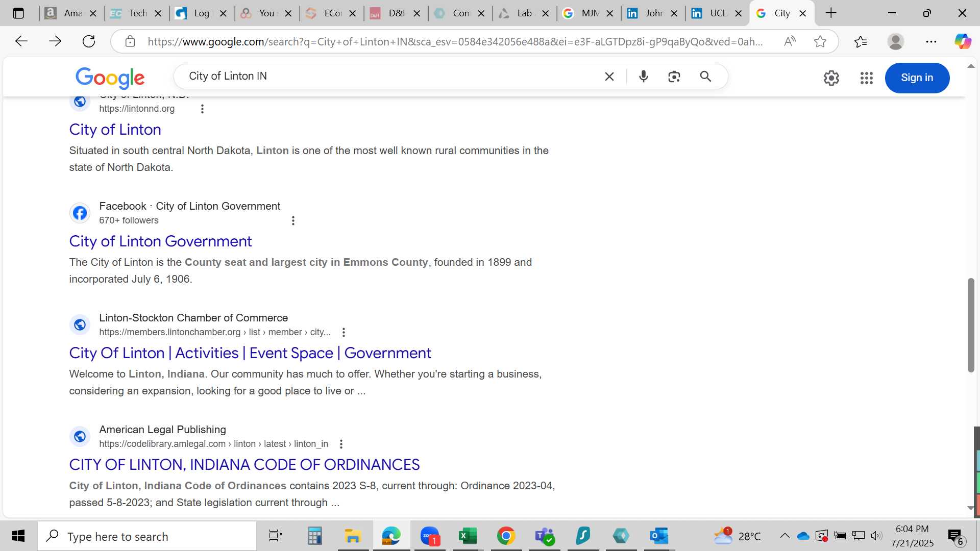Open Excel from the taskbar
980x551 pixels.
[x=467, y=536]
